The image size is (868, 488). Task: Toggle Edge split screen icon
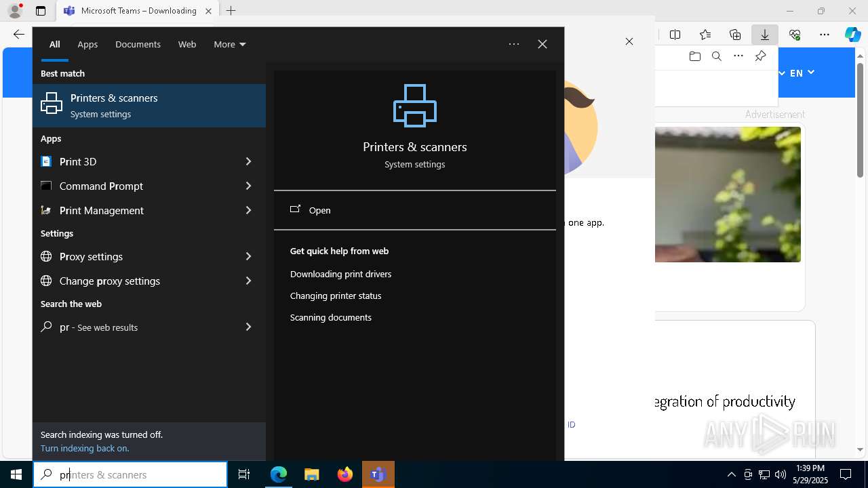675,35
